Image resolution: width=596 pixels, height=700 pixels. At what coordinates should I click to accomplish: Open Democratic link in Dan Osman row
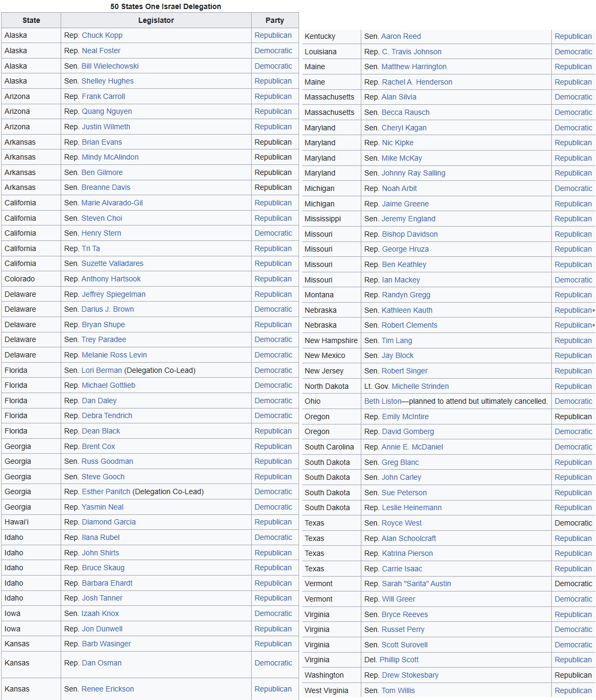coord(274,663)
